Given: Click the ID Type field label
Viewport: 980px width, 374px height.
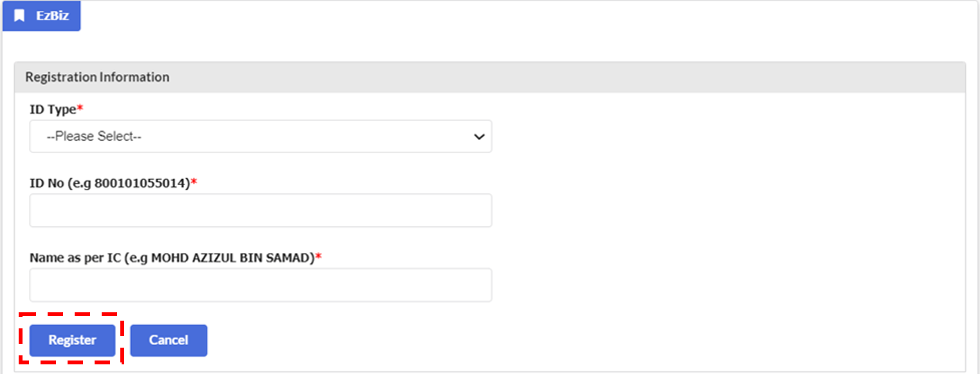Looking at the screenshot, I should [x=53, y=110].
